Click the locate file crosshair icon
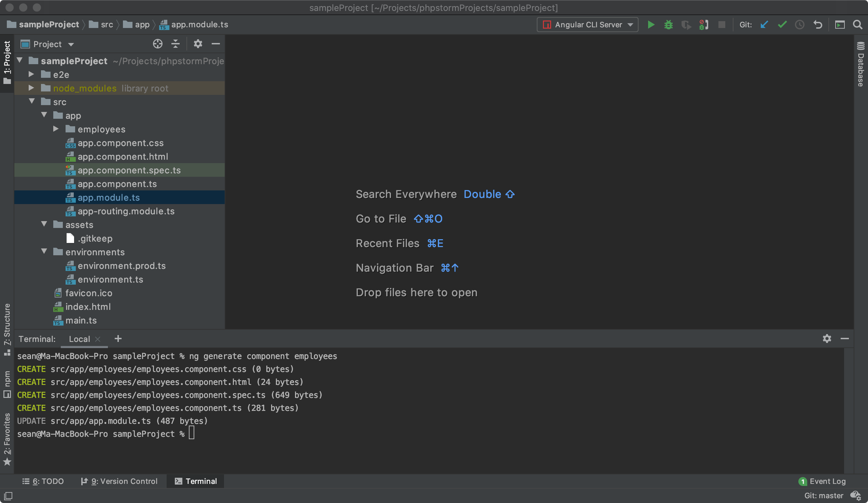Viewport: 868px width, 503px height. point(157,44)
